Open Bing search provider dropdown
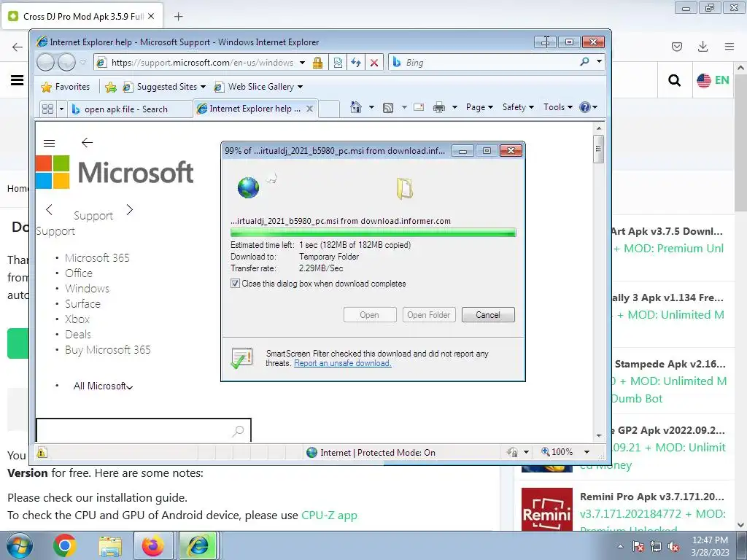747x560 pixels. pyautogui.click(x=599, y=61)
